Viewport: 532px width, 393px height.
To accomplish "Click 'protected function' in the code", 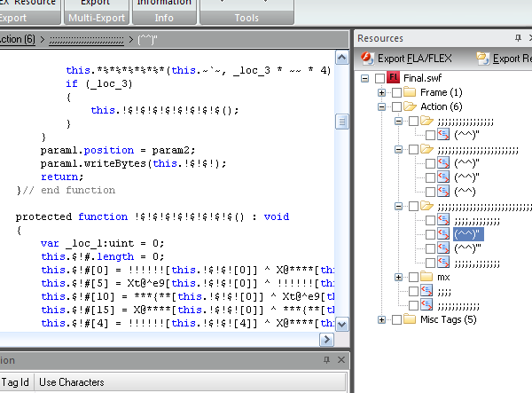I will [72, 216].
